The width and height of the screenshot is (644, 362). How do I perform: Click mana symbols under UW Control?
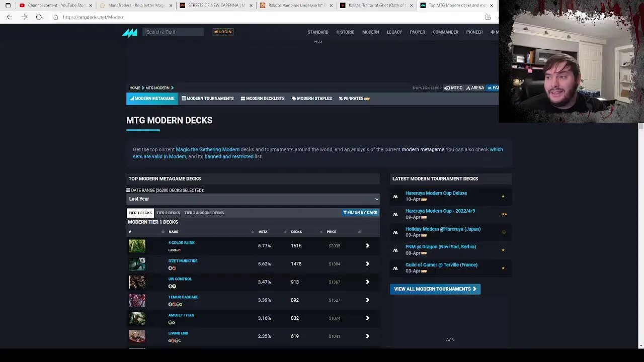tap(172, 286)
